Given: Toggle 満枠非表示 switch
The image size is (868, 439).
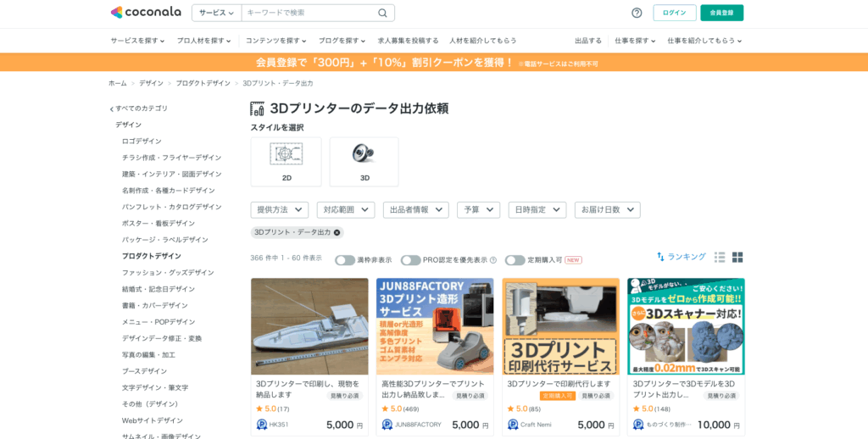Looking at the screenshot, I should pos(344,260).
